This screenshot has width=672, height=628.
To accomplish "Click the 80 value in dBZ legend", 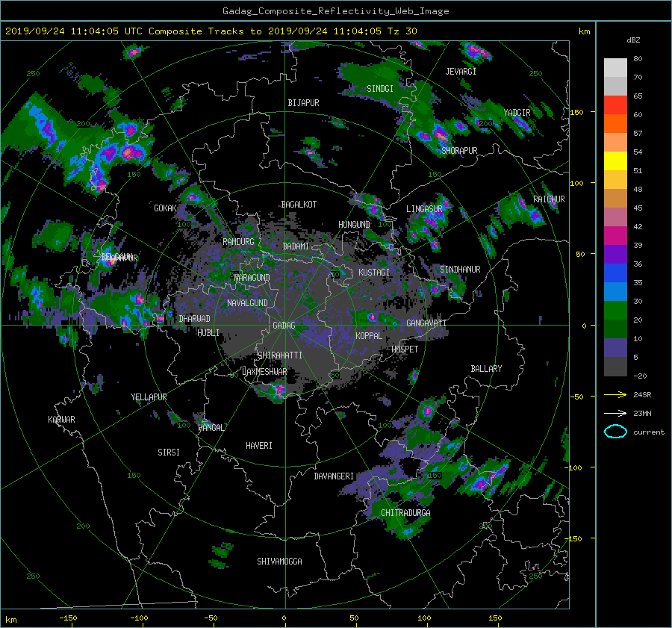I will pos(638,59).
